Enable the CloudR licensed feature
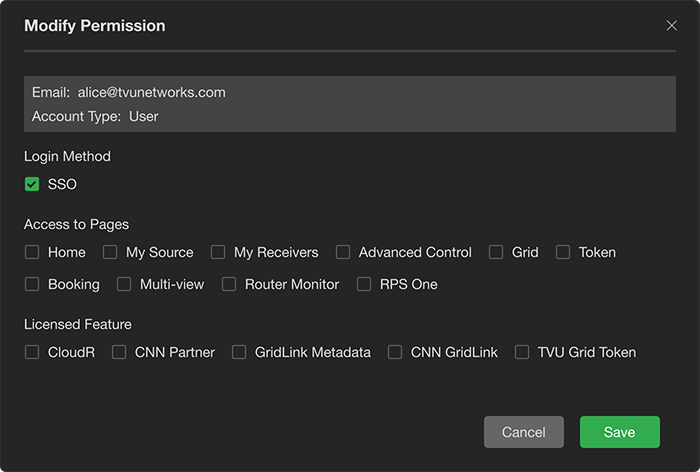This screenshot has height=472, width=700. point(32,352)
